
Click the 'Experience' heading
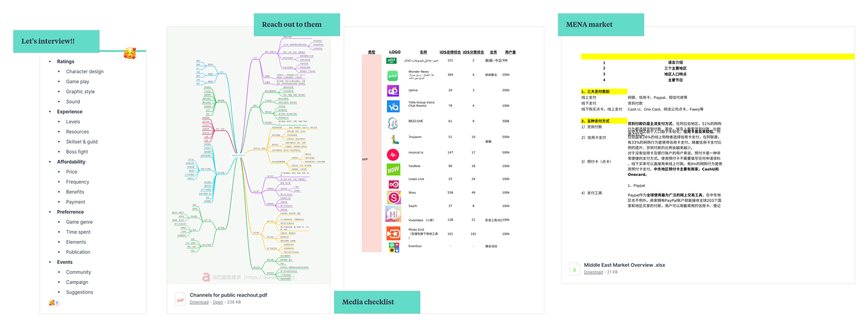tap(70, 112)
